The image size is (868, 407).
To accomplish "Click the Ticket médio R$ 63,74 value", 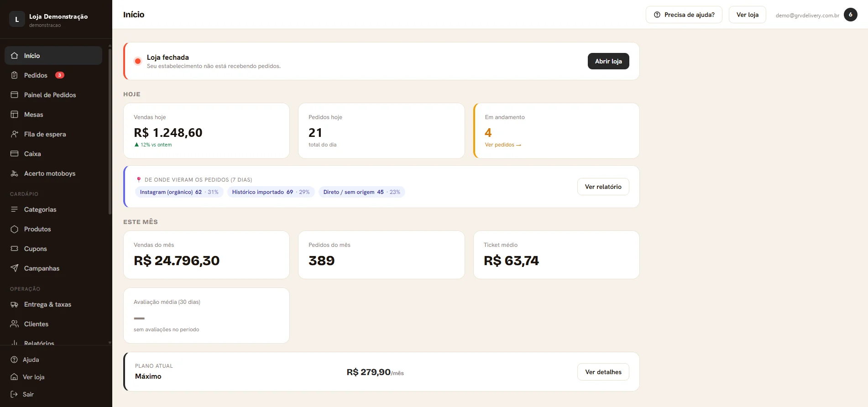I will point(511,261).
